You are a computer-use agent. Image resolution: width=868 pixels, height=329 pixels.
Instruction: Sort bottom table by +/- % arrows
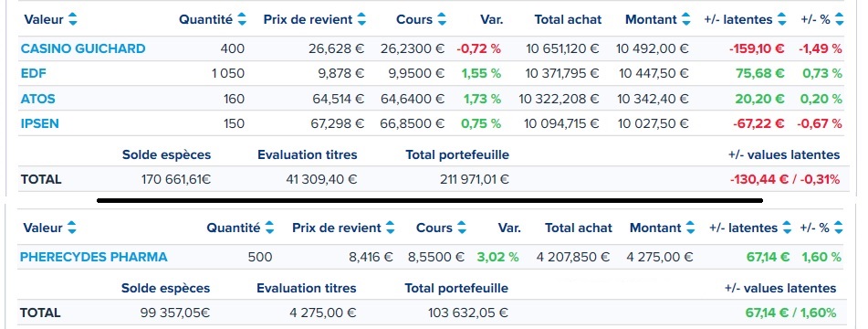tap(839, 228)
